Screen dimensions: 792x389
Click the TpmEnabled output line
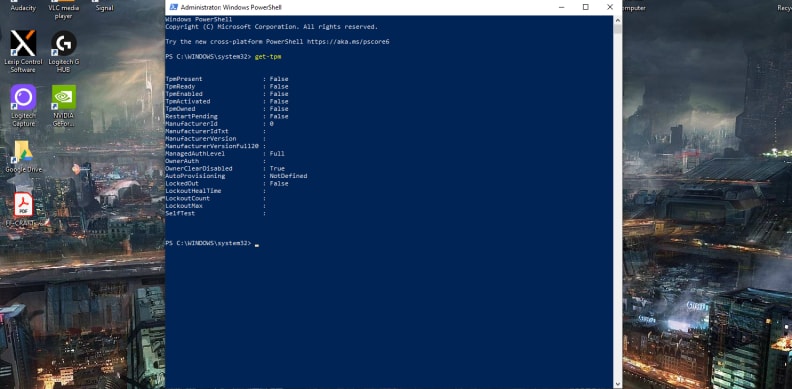point(227,94)
